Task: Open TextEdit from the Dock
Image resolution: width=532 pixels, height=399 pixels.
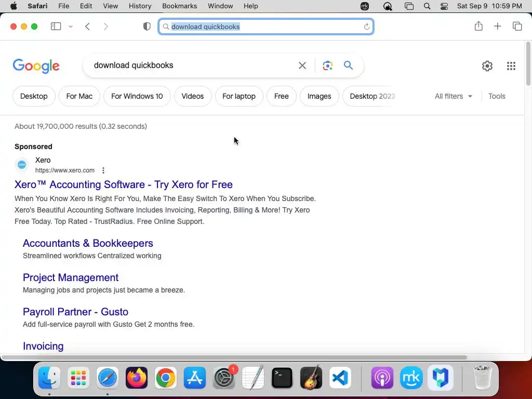Action: (x=253, y=378)
